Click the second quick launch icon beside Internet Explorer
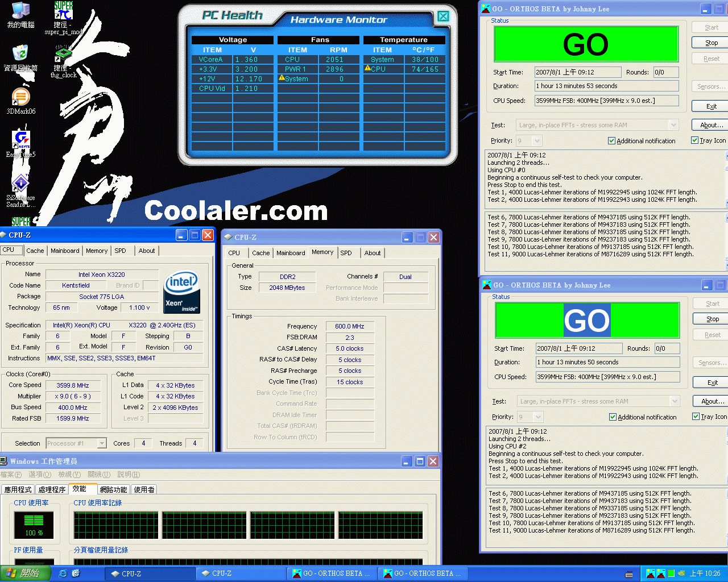 (x=76, y=573)
